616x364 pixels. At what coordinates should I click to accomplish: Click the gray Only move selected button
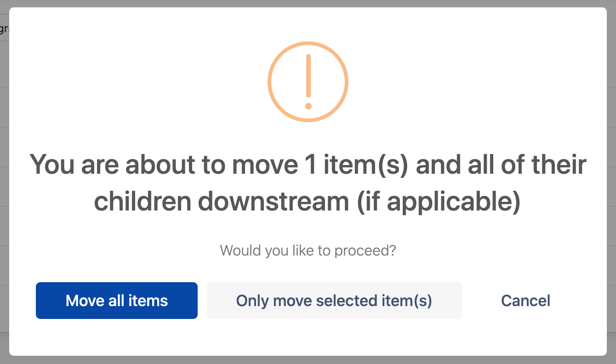(x=334, y=301)
